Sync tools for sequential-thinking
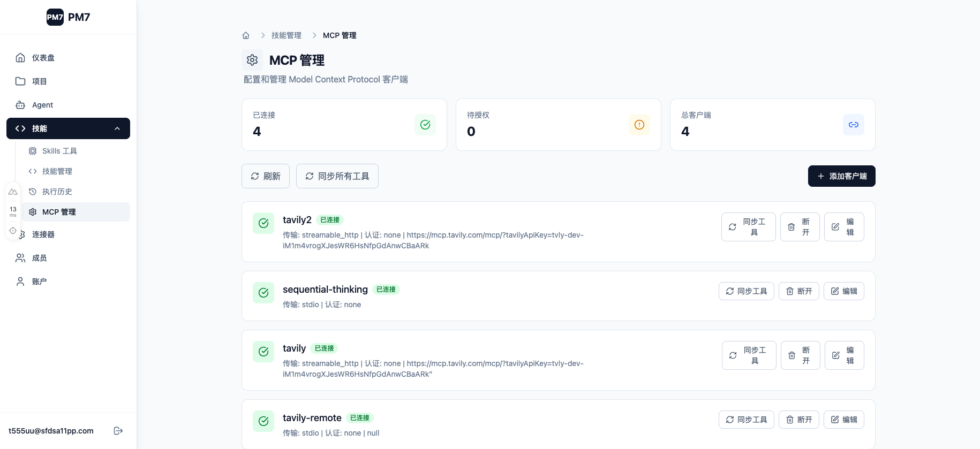 point(747,291)
